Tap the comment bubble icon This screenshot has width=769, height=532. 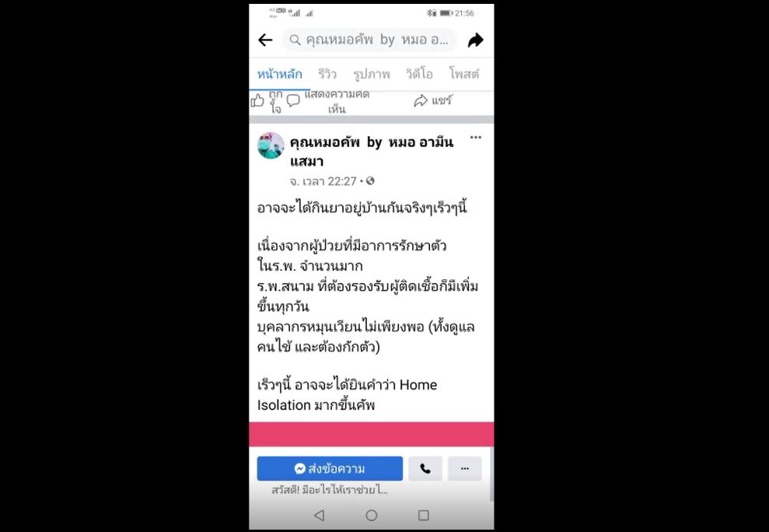point(293,101)
